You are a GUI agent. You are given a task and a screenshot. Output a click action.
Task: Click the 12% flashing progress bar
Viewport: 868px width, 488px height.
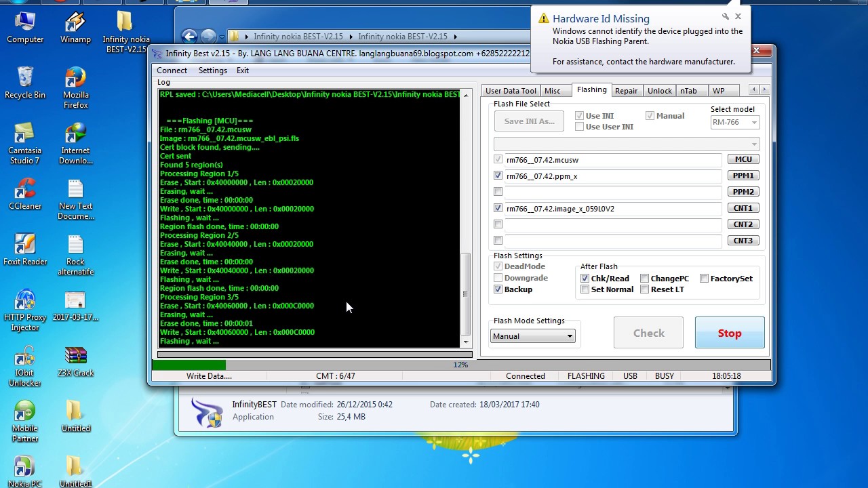click(x=461, y=365)
